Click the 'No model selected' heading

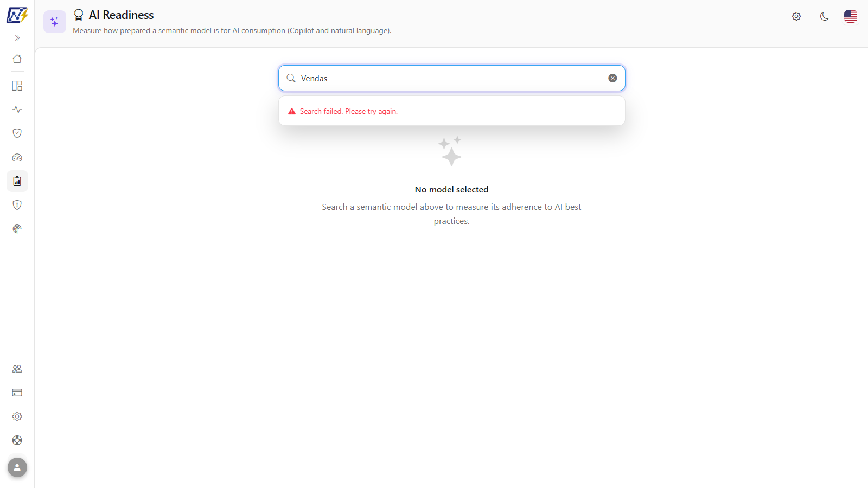452,189
